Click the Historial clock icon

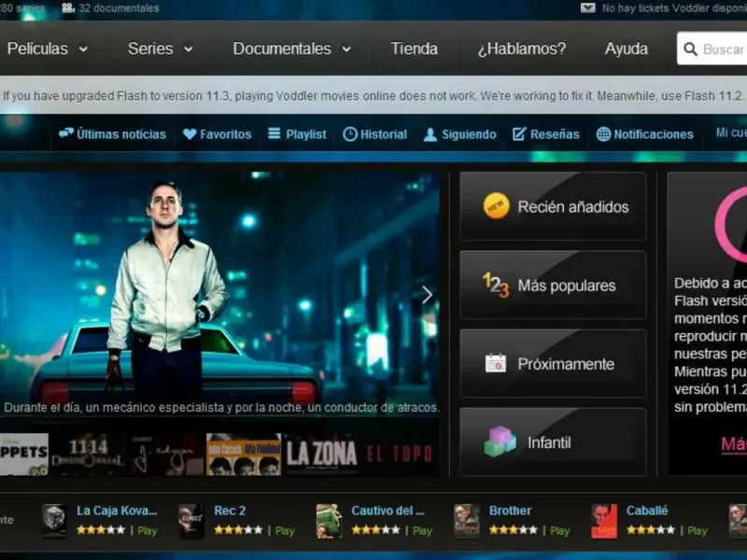tap(350, 134)
